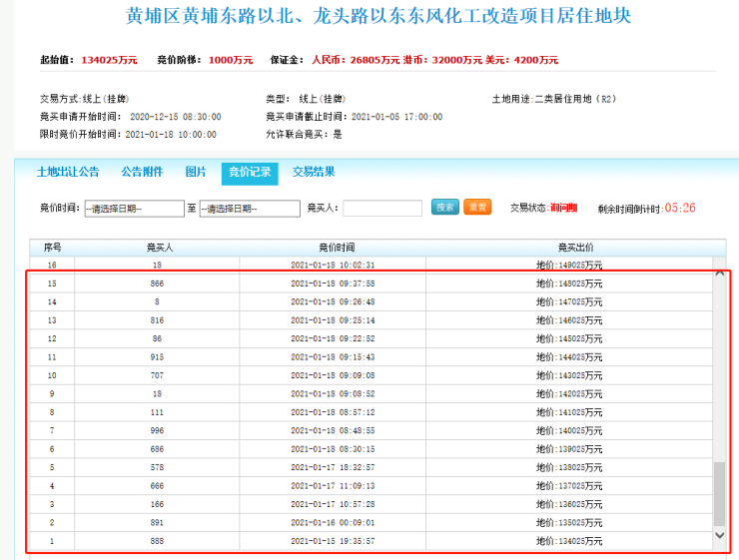Switch to the 公告附件 tab
This screenshot has width=739, height=560.
142,172
